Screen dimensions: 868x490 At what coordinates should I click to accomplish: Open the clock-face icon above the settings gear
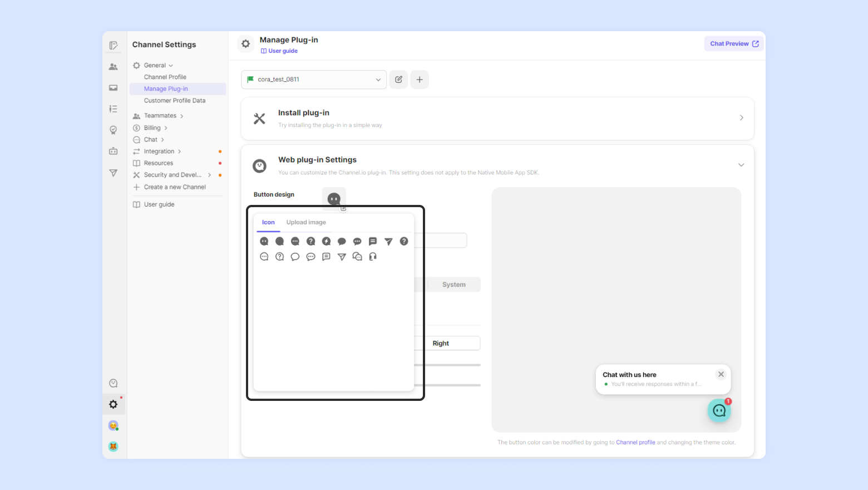coord(114,383)
